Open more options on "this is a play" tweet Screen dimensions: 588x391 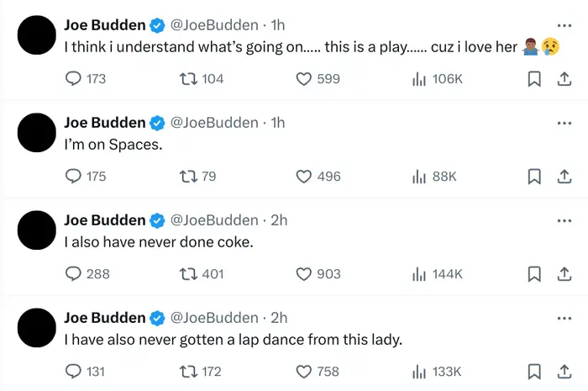[x=564, y=24]
